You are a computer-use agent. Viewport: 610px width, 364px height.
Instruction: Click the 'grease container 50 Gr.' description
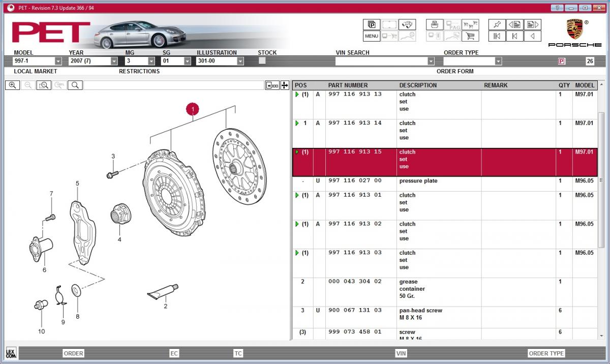click(x=412, y=289)
